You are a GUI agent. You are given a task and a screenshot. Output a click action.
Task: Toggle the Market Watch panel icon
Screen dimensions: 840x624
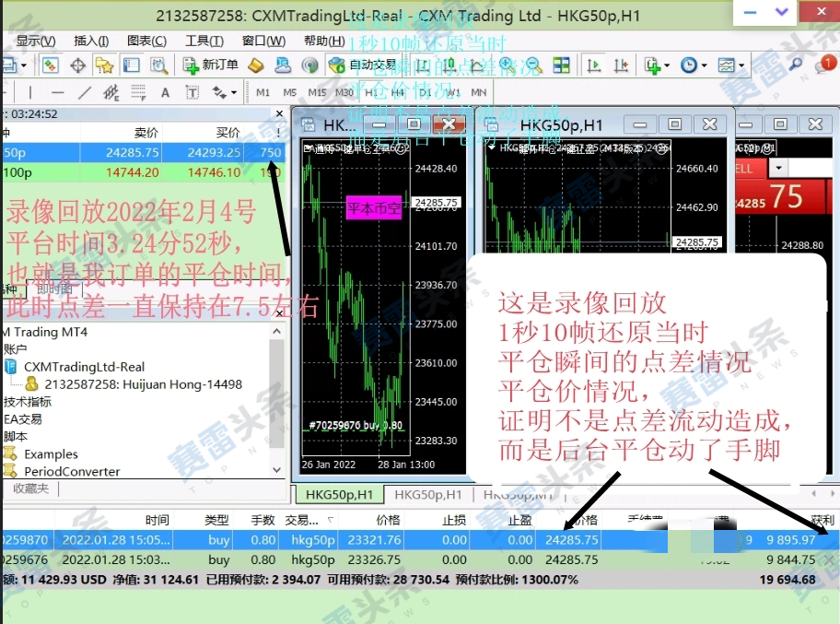point(51,65)
